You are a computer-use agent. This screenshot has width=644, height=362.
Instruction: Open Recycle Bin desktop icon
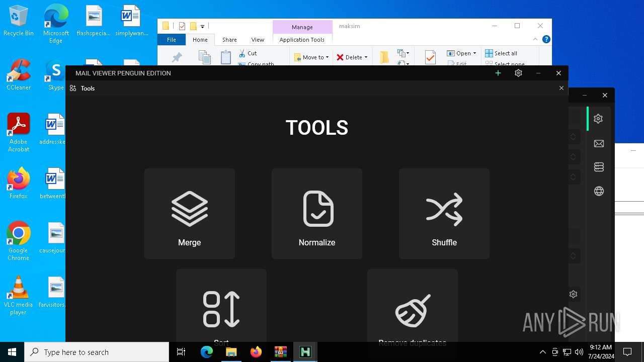(x=19, y=21)
